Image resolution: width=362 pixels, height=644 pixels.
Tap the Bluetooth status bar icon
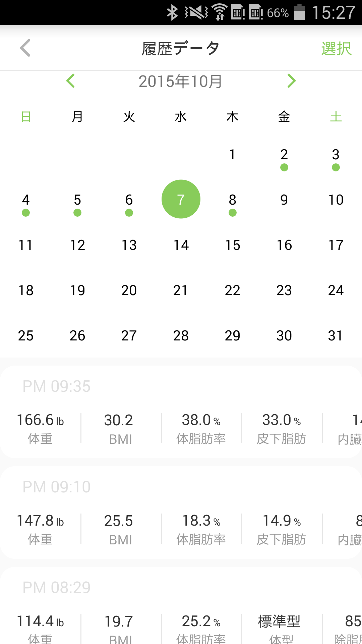tap(172, 13)
